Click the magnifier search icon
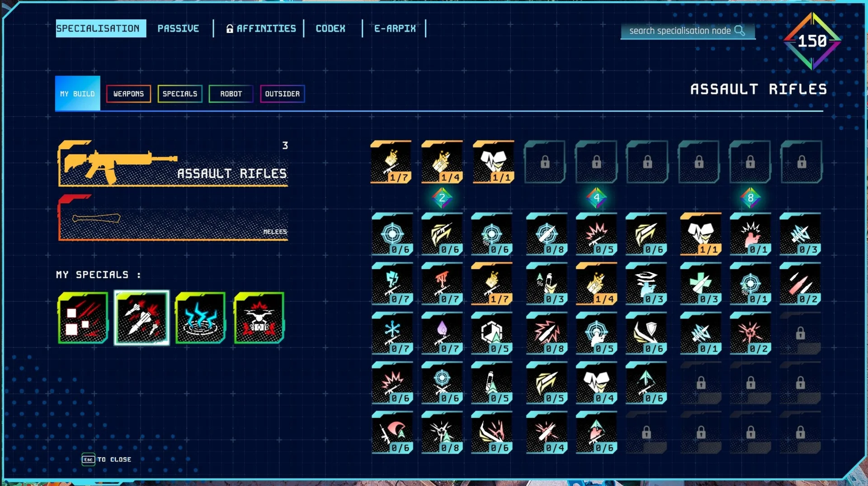 (740, 30)
